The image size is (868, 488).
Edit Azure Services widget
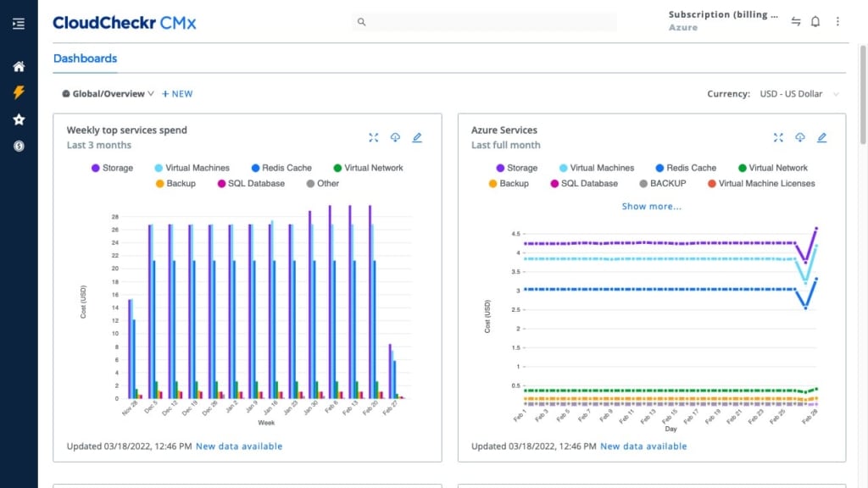click(821, 137)
